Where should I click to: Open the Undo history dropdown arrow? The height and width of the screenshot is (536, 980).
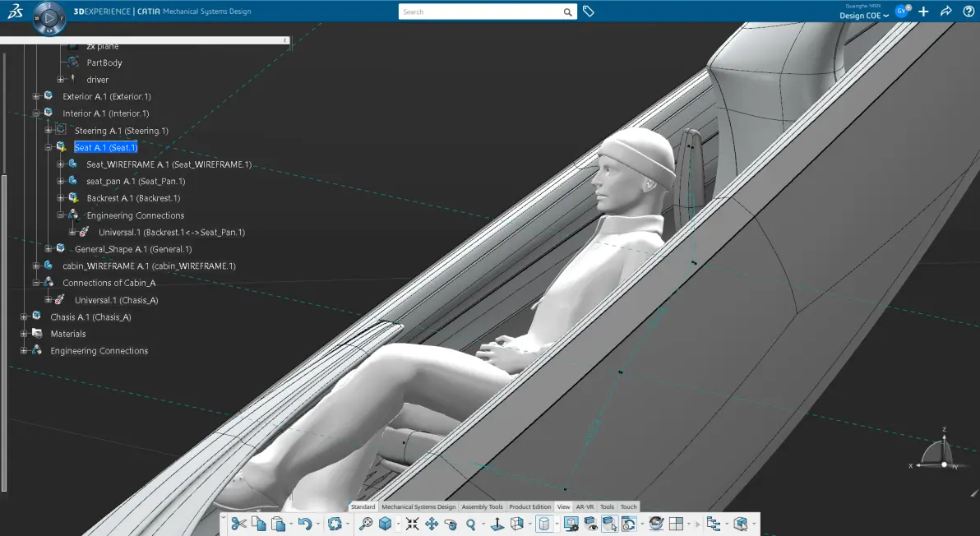click(x=317, y=524)
